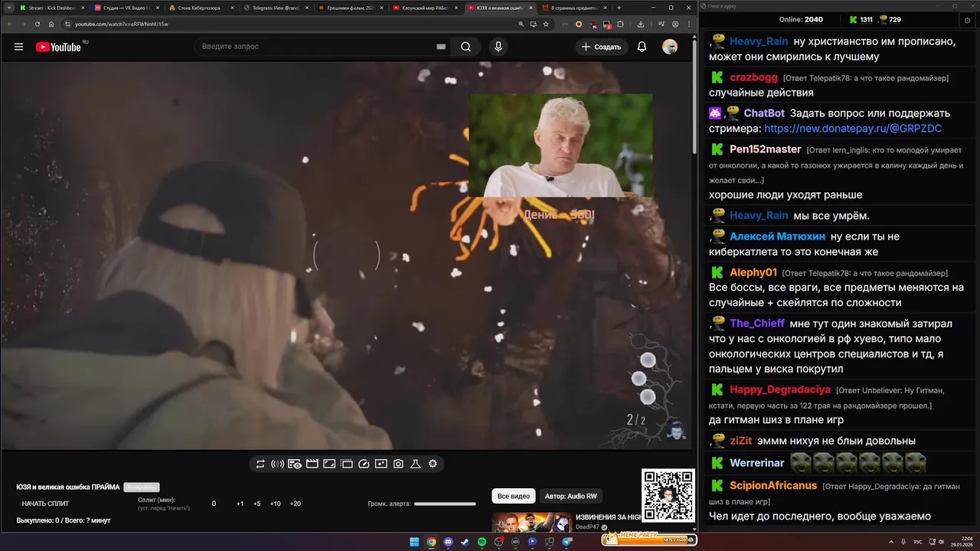Select the Все видео filter chip
Screen dimensions: 980x551
513,496
